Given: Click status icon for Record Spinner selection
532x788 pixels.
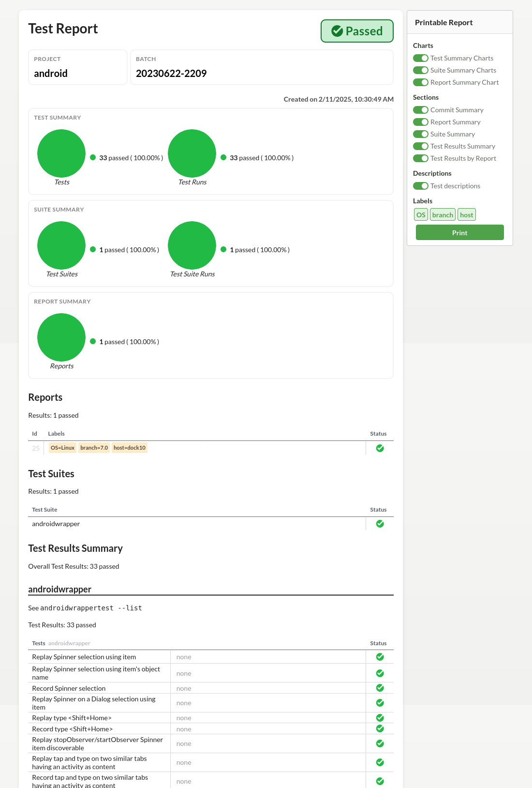Looking at the screenshot, I should click(x=380, y=688).
